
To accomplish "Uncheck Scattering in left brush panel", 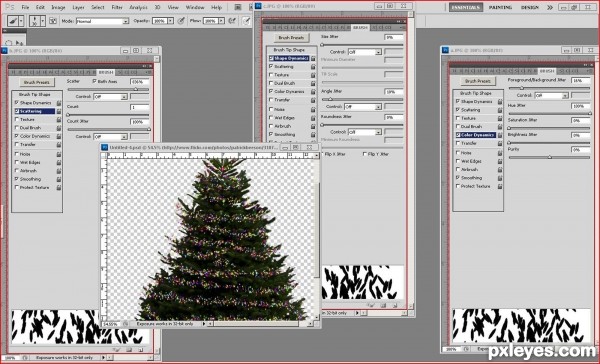I will [17, 111].
